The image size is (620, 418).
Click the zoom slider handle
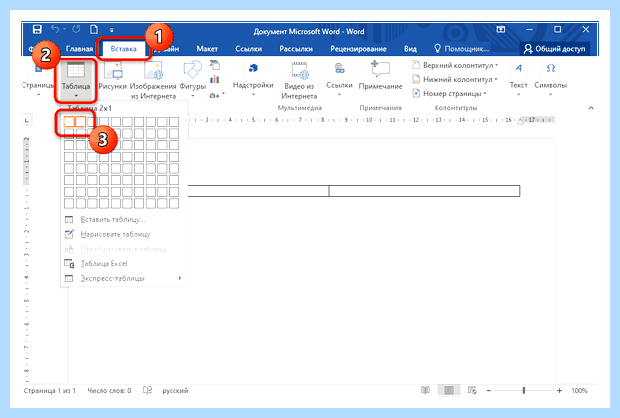tap(524, 391)
